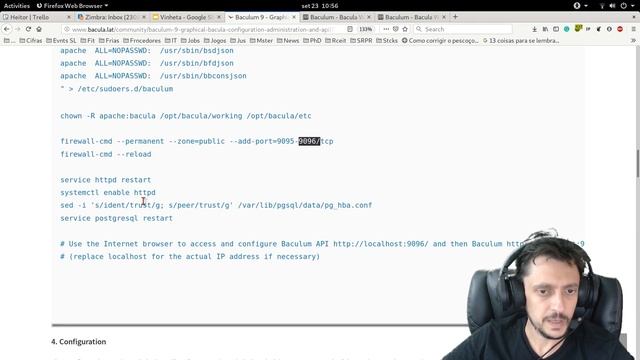Open the accessibility menu in top bar
This screenshot has height=360, width=640.
(580, 6)
